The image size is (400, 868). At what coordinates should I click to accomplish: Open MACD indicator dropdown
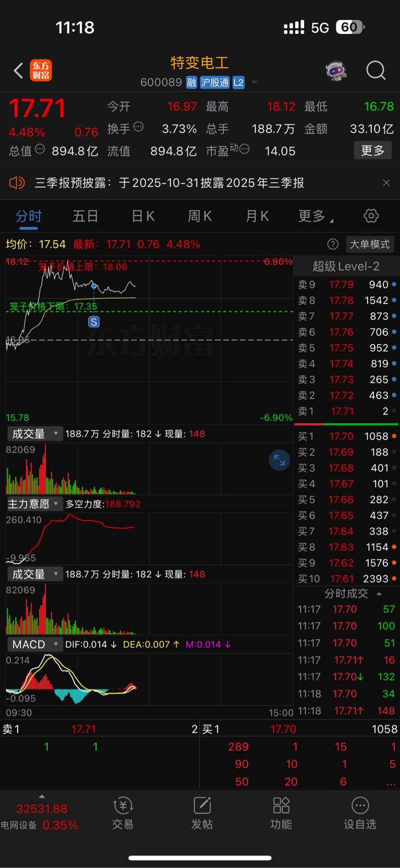click(34, 644)
